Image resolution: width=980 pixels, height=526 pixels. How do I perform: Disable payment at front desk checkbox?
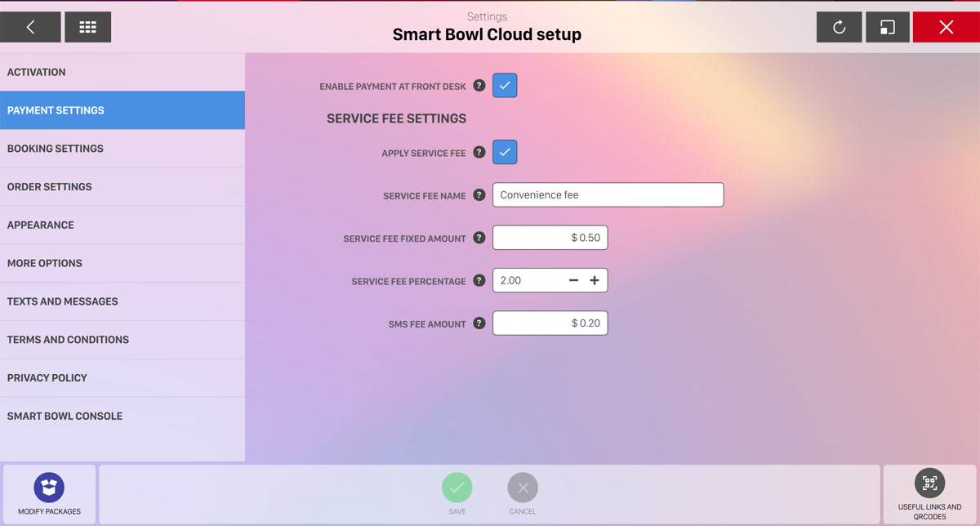point(505,85)
